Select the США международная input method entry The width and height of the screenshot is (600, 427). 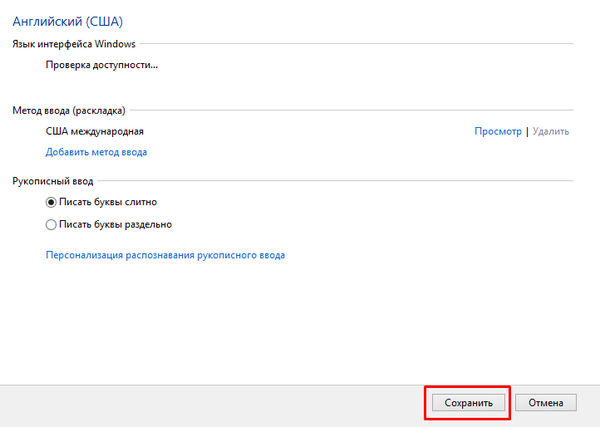[95, 131]
